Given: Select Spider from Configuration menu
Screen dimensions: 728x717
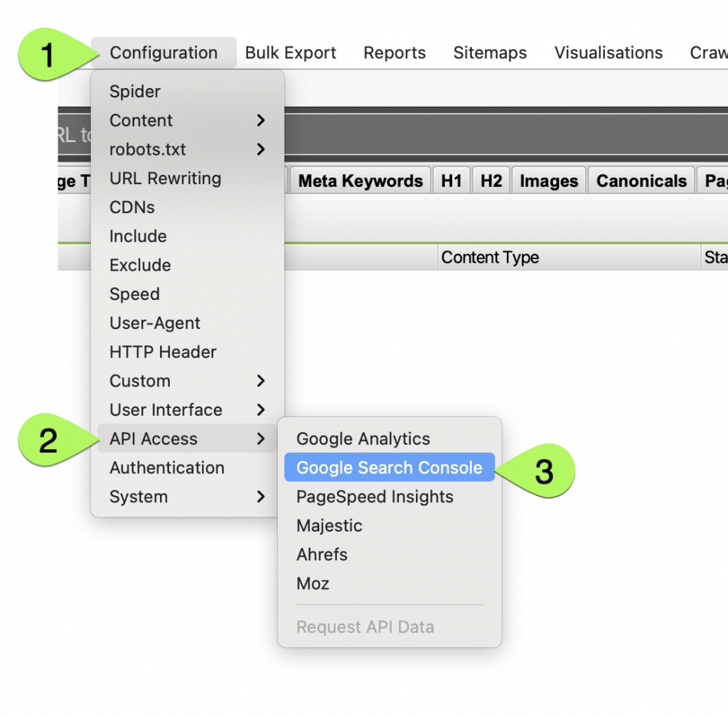Looking at the screenshot, I should pos(188,92).
